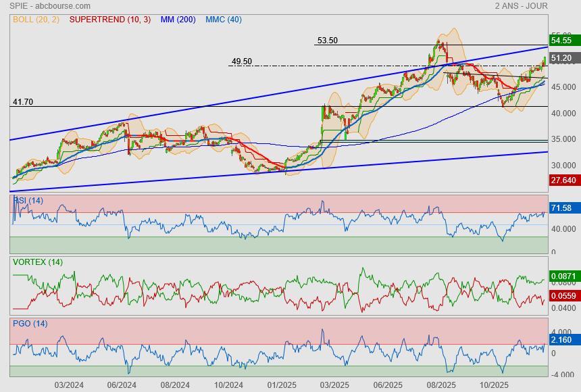The image size is (581, 392).
Task: Click the PGO (14) indicator title
Action: pos(30,324)
